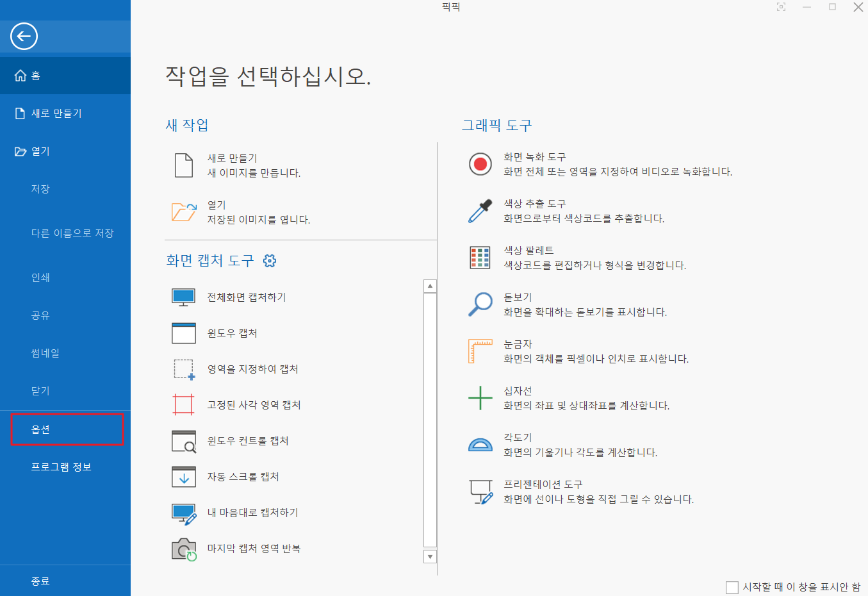Open capture settings gear next to 화면 캡처 도구

point(270,261)
